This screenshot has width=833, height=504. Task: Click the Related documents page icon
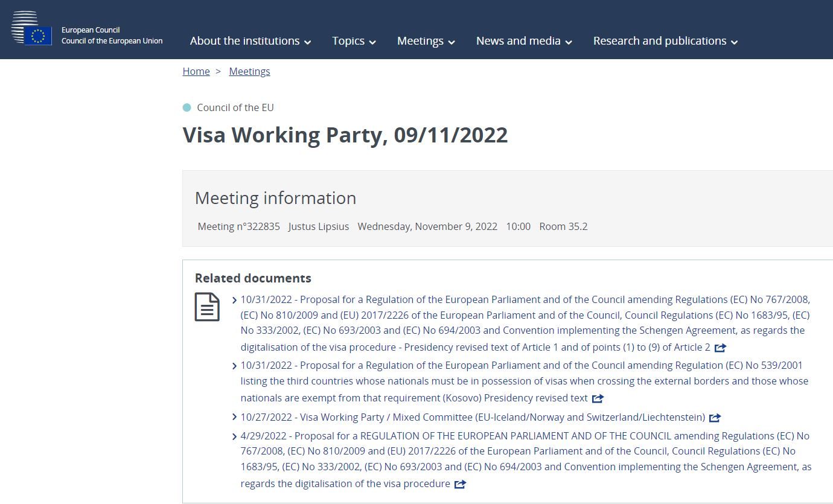[x=207, y=307]
